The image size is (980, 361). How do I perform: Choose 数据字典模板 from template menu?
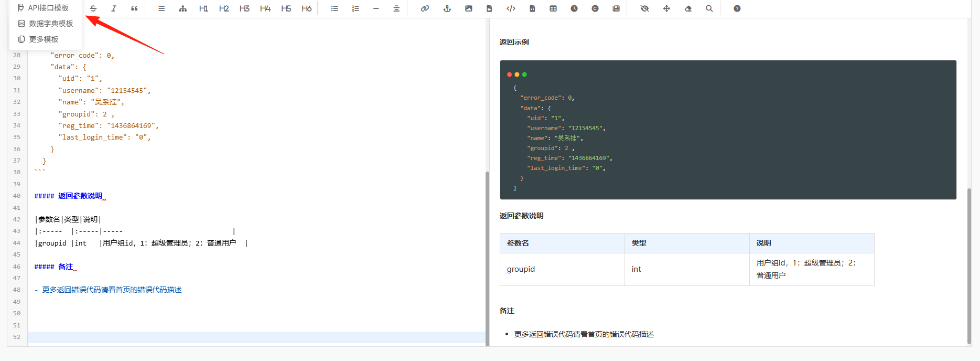pyautogui.click(x=46, y=24)
